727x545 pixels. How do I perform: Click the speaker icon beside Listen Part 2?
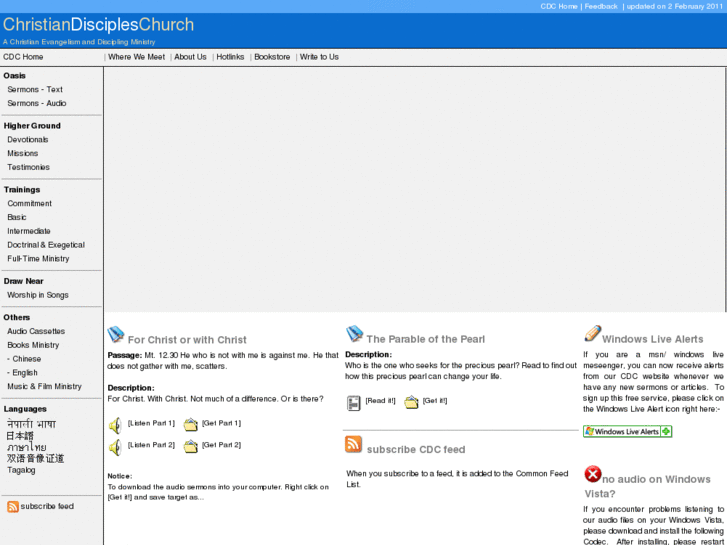pos(114,447)
